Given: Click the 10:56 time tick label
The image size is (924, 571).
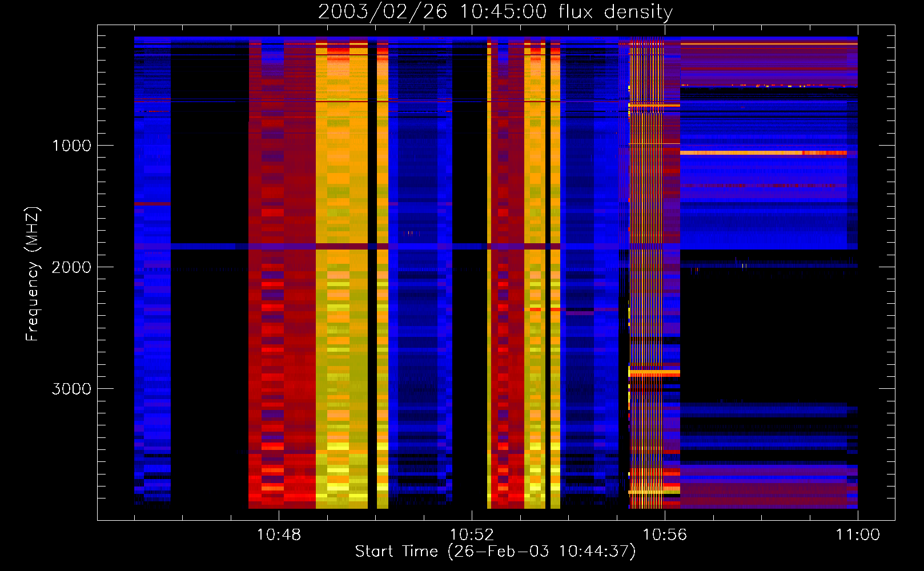Looking at the screenshot, I should click(665, 535).
